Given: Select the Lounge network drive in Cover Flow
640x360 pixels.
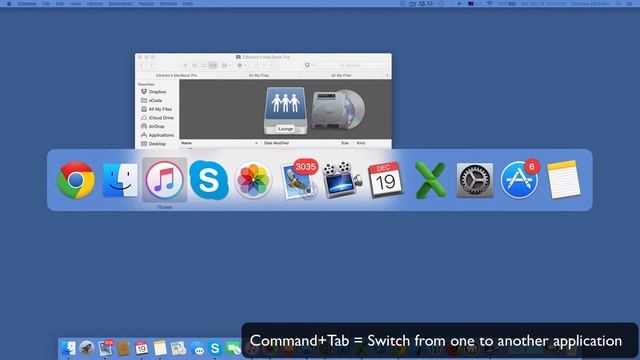Looking at the screenshot, I should click(x=285, y=110).
